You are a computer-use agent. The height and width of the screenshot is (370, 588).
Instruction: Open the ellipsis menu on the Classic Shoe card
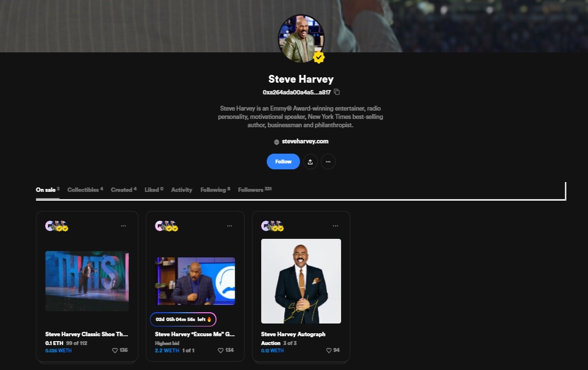(123, 226)
